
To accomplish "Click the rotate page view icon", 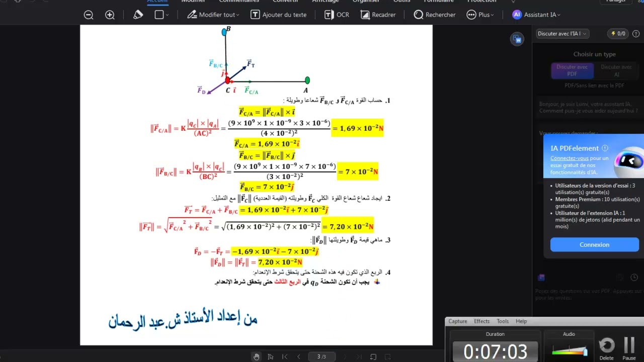I will pyautogui.click(x=373, y=357).
